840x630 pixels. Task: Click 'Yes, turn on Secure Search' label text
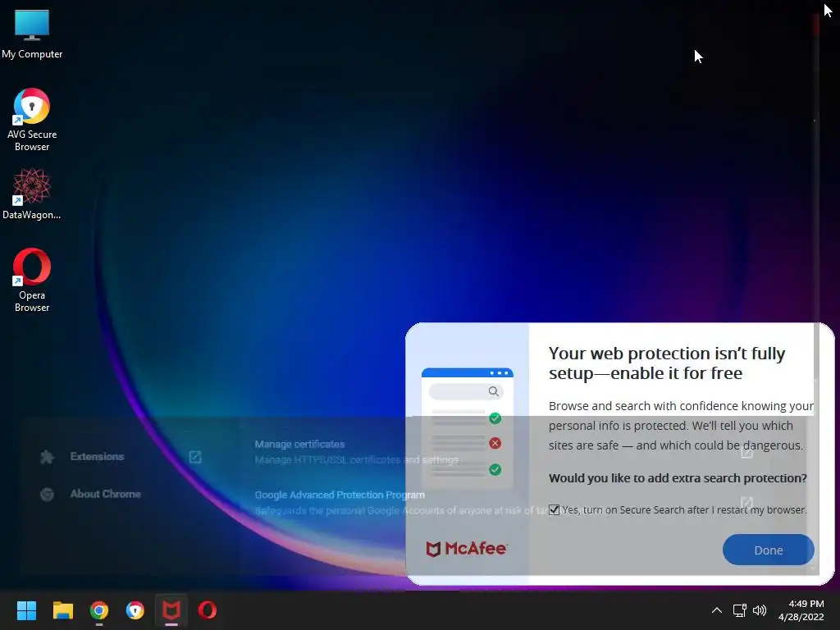684,510
